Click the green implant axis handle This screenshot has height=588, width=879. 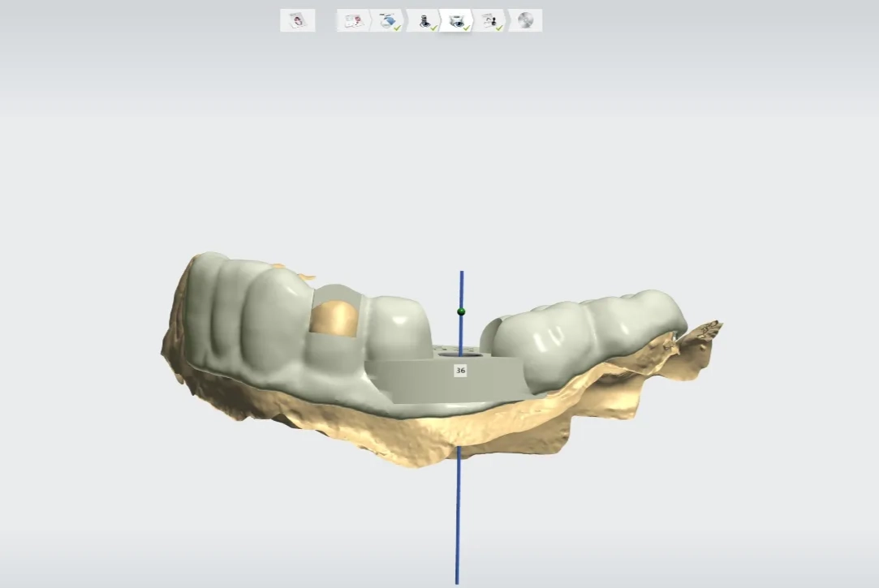click(461, 311)
